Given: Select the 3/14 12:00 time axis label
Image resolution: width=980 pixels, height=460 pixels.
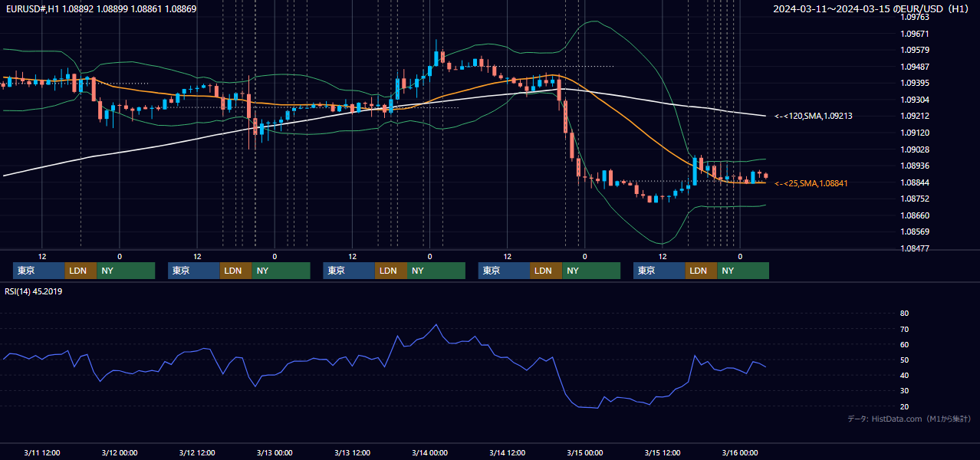Looking at the screenshot, I should 507,452.
